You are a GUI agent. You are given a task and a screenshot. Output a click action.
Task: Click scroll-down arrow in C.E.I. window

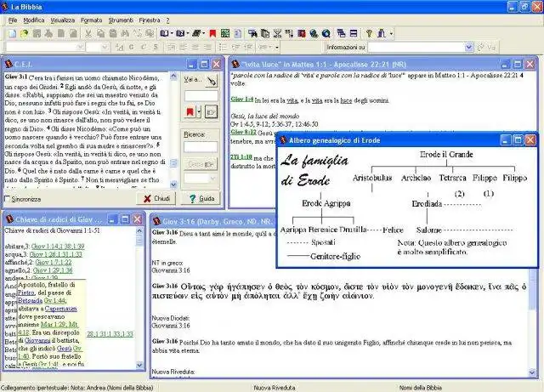[173, 185]
